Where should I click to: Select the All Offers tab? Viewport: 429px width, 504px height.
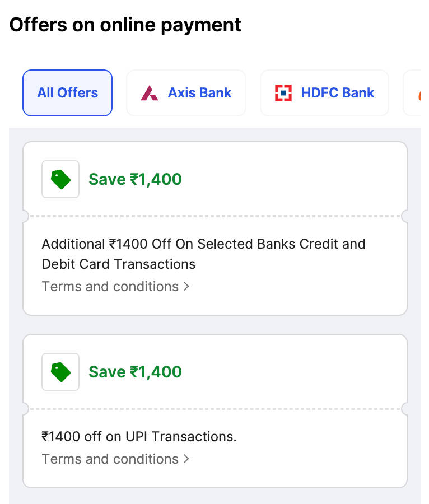pos(68,93)
